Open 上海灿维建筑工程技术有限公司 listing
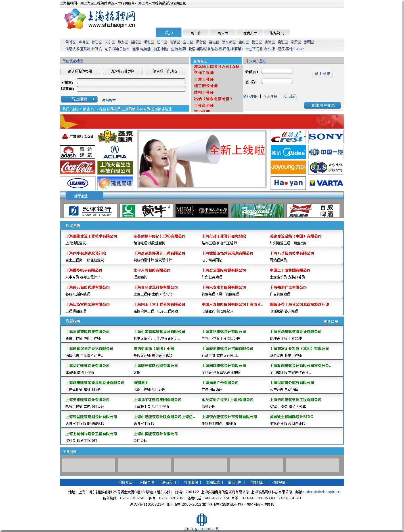The width and height of the screenshot is (404, 532). pyautogui.click(x=91, y=236)
